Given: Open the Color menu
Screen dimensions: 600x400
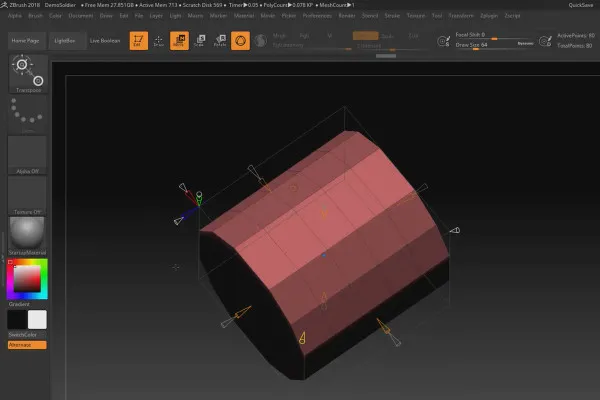Looking at the screenshot, I should tap(55, 16).
